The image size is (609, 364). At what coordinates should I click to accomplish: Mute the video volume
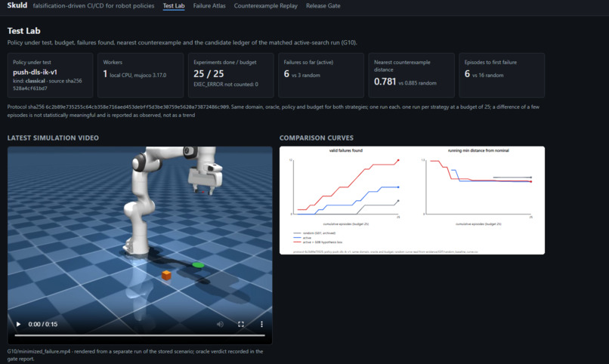point(220,324)
